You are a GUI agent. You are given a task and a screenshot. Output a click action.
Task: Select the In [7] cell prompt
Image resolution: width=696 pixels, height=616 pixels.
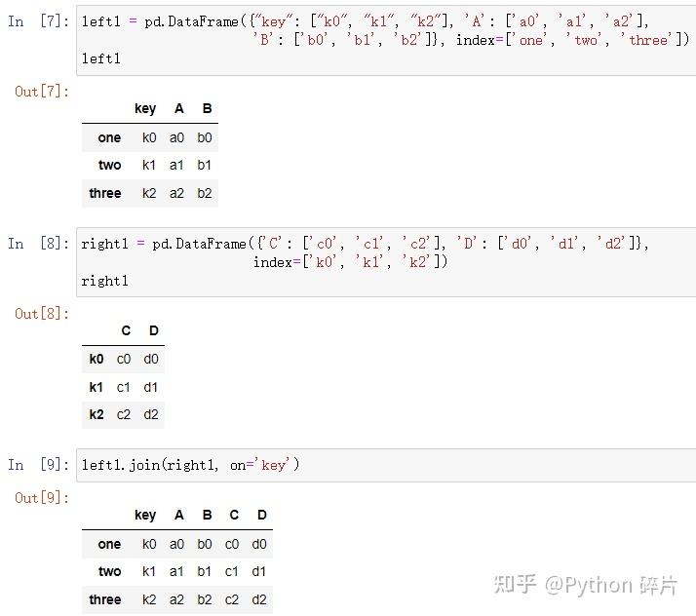pyautogui.click(x=39, y=21)
